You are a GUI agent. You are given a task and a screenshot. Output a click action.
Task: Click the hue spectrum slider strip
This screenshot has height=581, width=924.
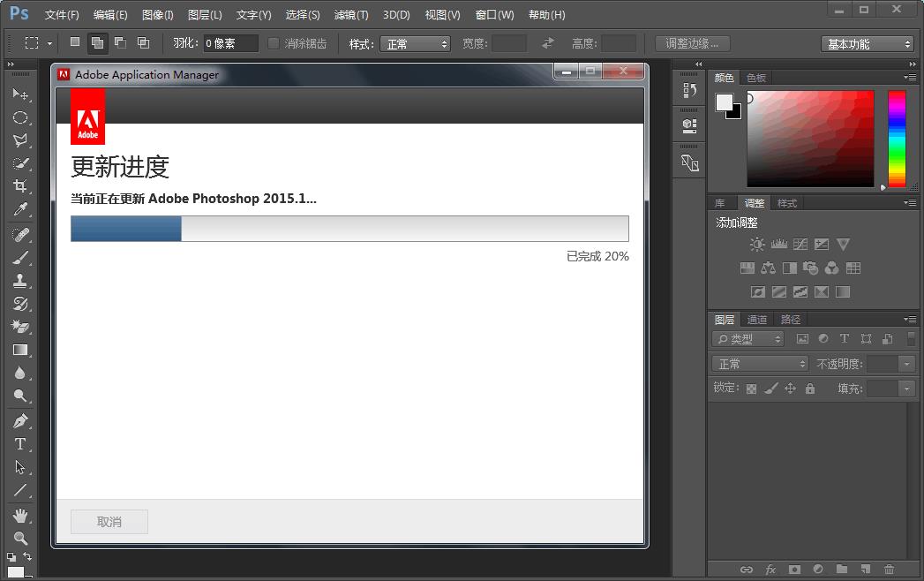click(x=897, y=139)
